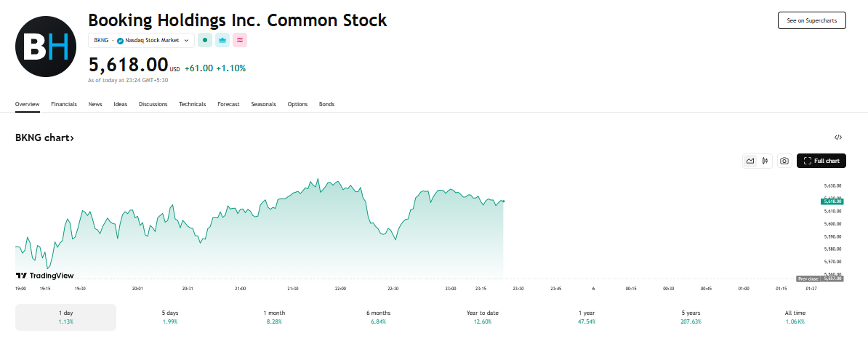Open the Full chart button
Image resolution: width=868 pixels, height=344 pixels.
point(821,161)
